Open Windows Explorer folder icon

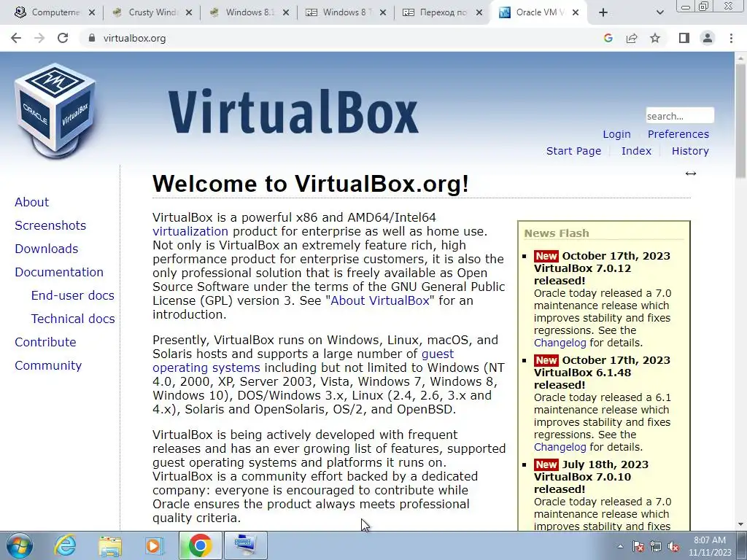110,545
